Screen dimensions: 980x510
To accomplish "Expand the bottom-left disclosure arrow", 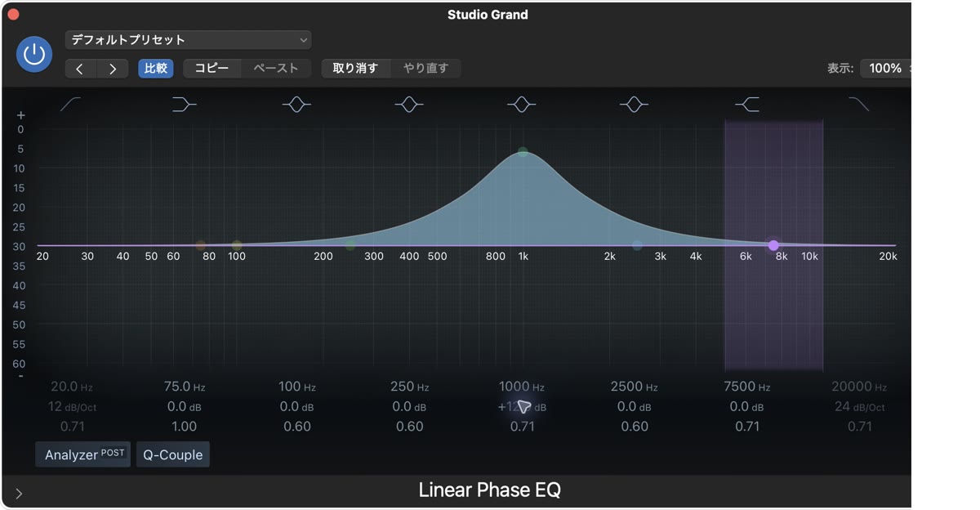I will [x=19, y=493].
